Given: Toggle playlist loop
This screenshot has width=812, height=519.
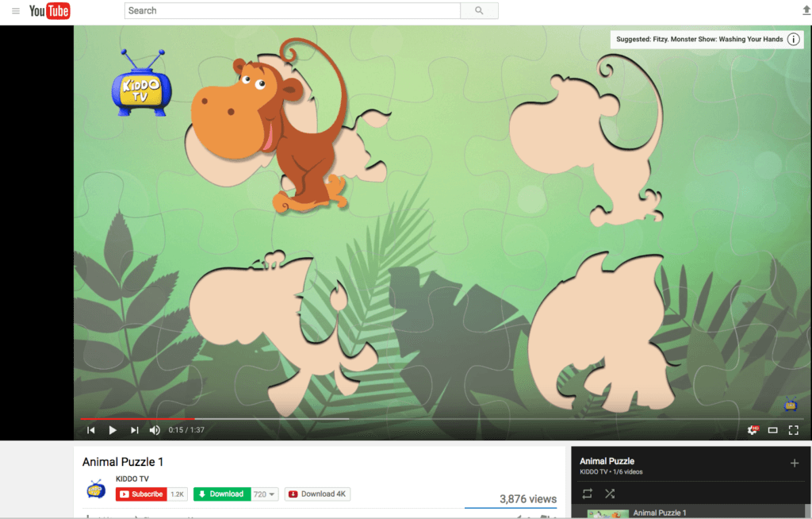Looking at the screenshot, I should 588,494.
